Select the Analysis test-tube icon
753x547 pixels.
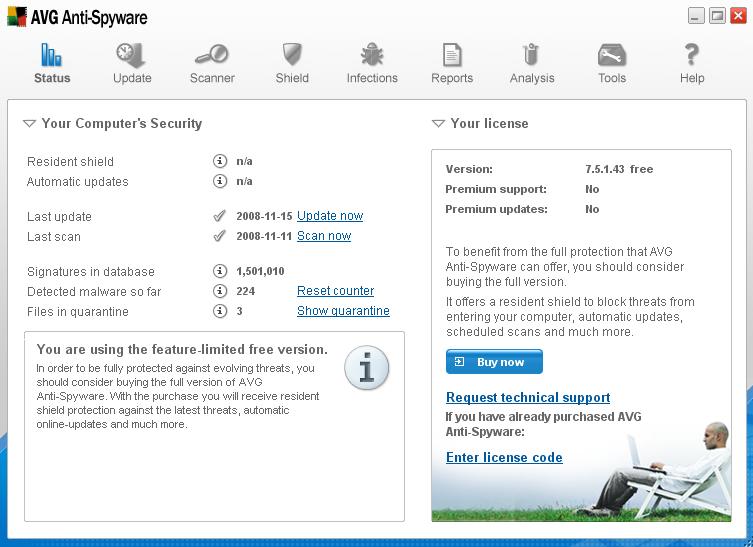(531, 54)
